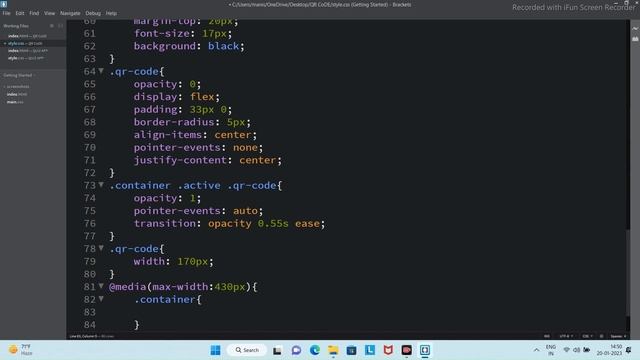This screenshot has width=640, height=360.
Task: Toggle INS insert/overwrite mode in status bar
Action: coord(547,336)
